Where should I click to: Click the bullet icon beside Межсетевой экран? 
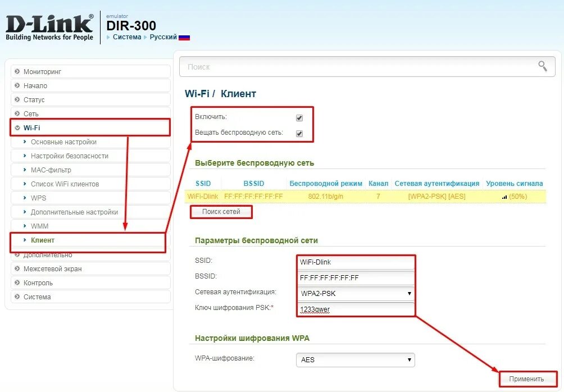[x=17, y=268]
